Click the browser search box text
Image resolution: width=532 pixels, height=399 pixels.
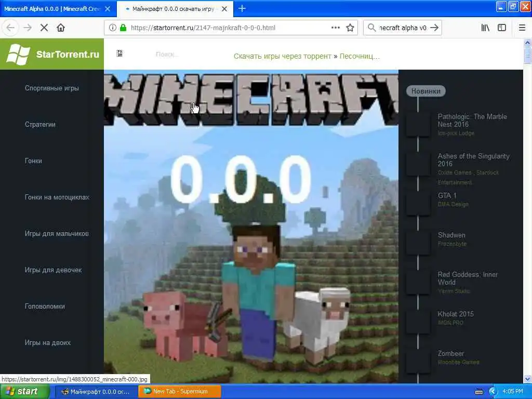point(403,28)
